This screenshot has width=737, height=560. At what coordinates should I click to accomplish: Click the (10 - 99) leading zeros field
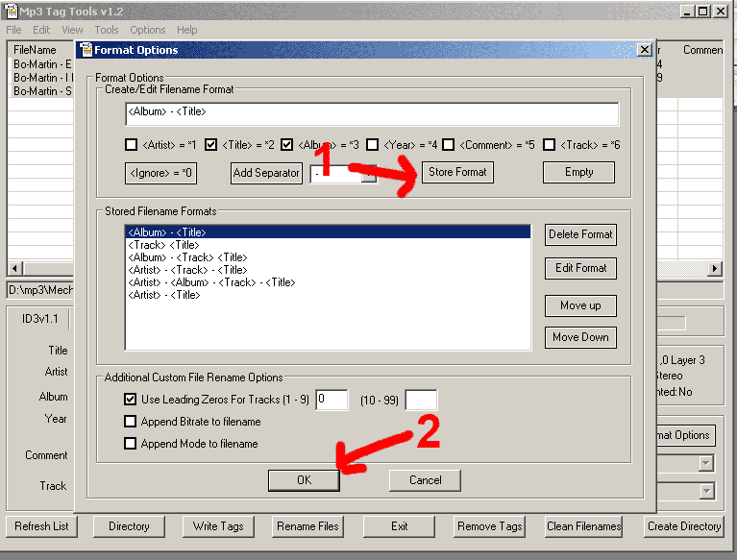click(x=421, y=400)
